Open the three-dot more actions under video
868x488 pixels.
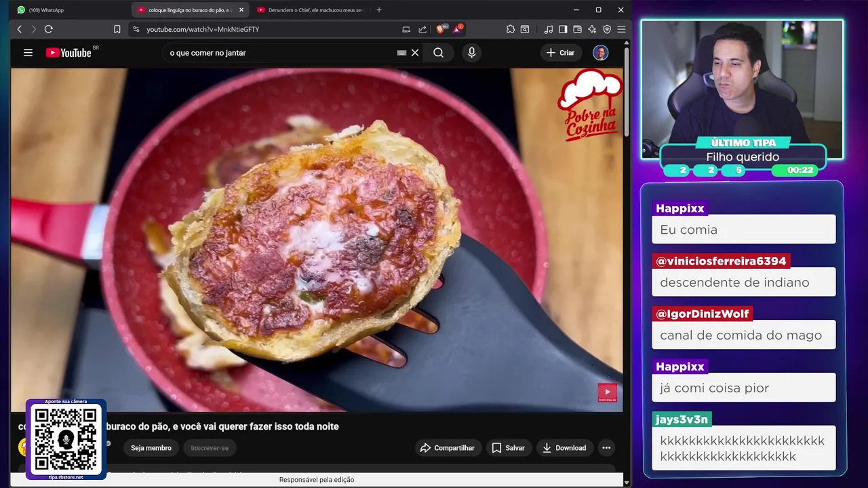point(606,447)
